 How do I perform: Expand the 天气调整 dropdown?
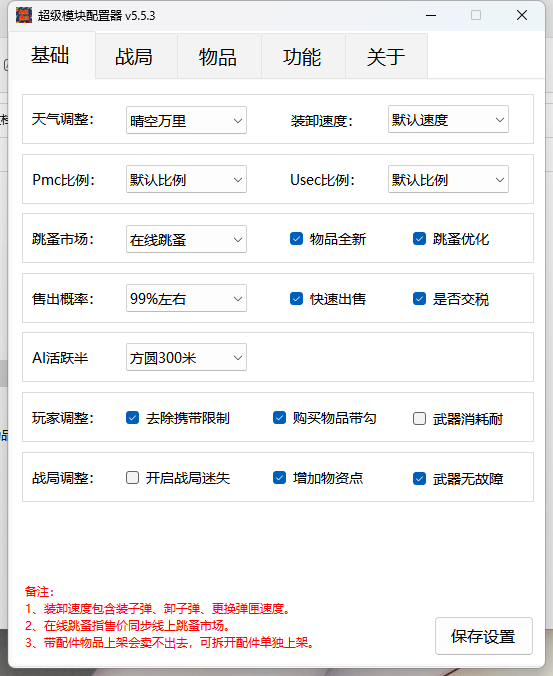[x=186, y=120]
